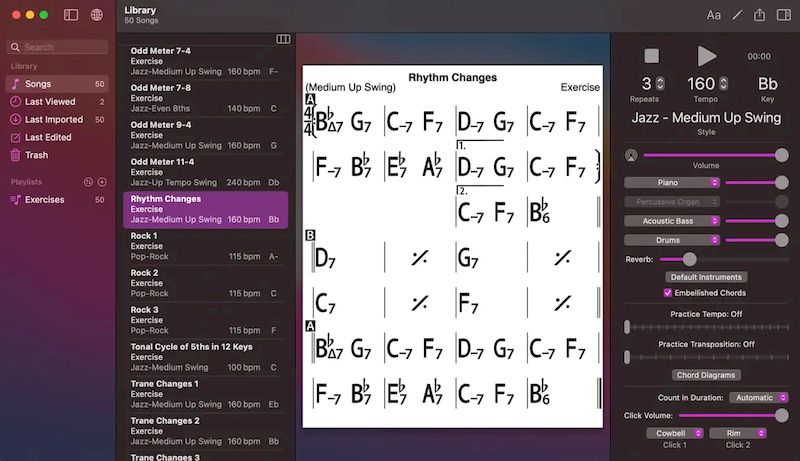Click Jazz - Medium Up Swing style
This screenshot has height=461, width=800.
tap(706, 118)
